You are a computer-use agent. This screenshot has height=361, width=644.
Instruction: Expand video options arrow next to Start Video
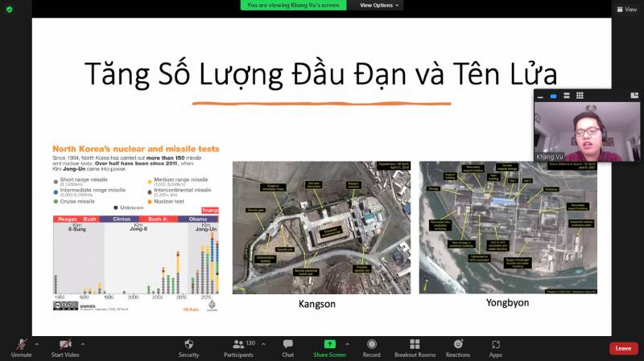(82, 343)
